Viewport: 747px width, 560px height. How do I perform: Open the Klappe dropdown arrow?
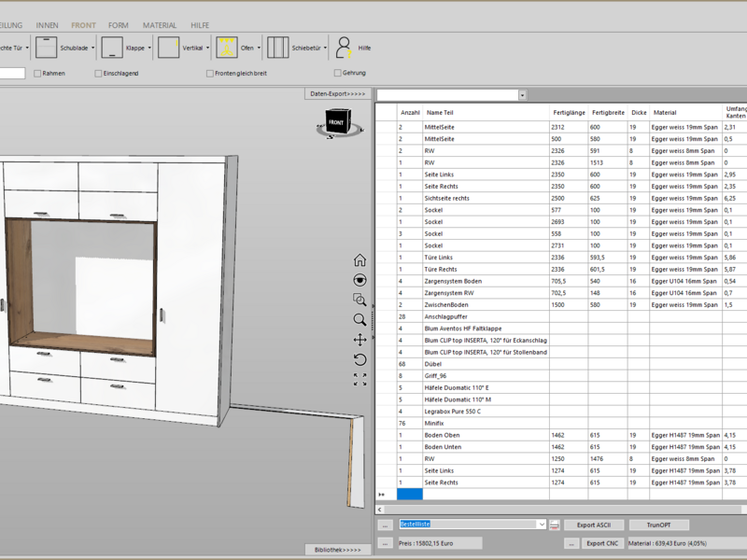click(149, 47)
